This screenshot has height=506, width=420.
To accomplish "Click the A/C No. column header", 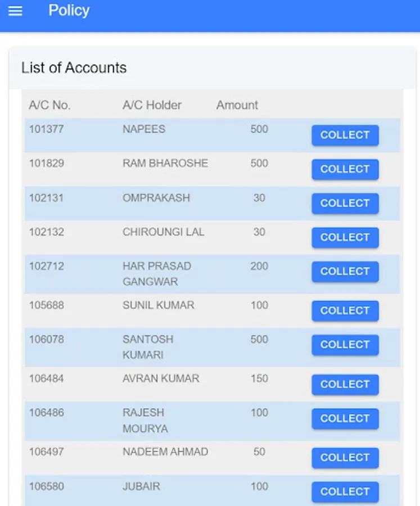I will tap(49, 105).
